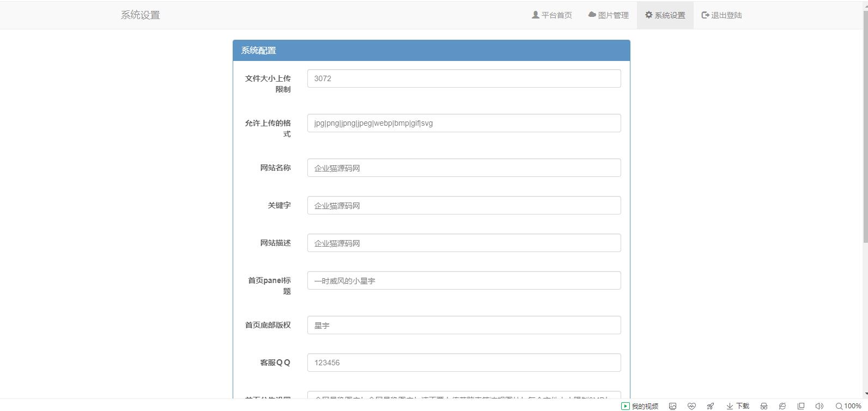
Task: Open the 100% zoom level control
Action: pos(848,406)
